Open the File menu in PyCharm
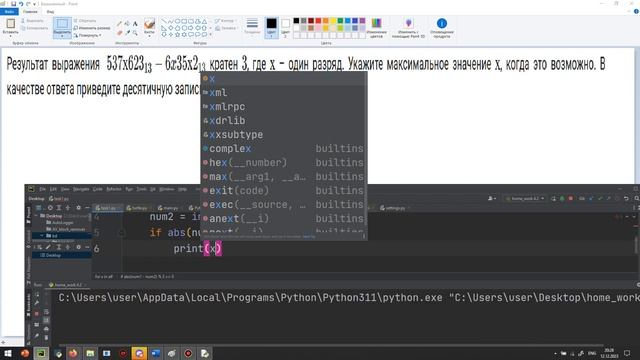 click(x=42, y=189)
